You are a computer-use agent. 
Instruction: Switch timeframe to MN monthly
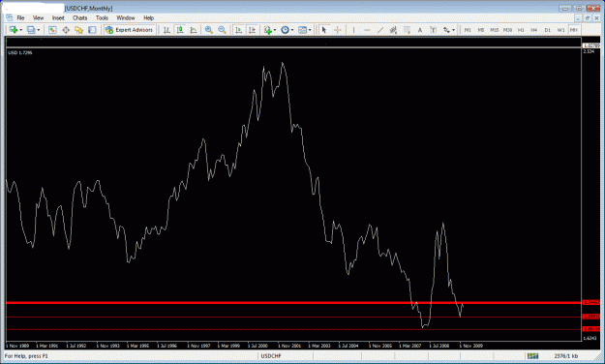[x=574, y=30]
